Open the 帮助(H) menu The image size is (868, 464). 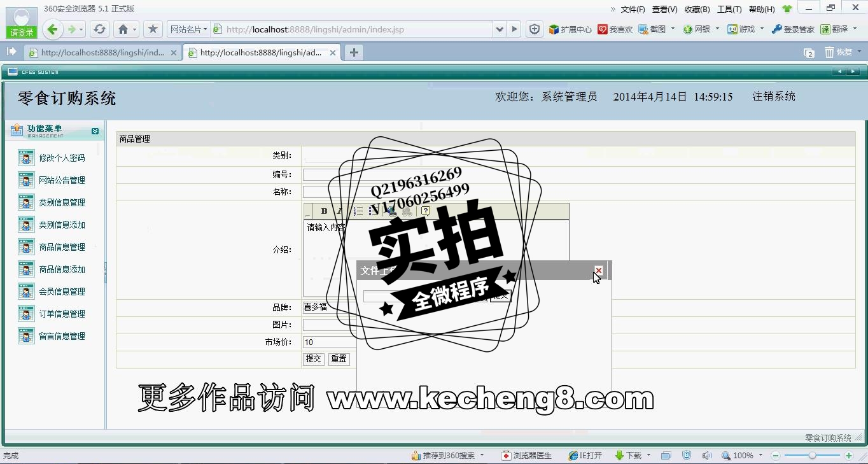[762, 9]
